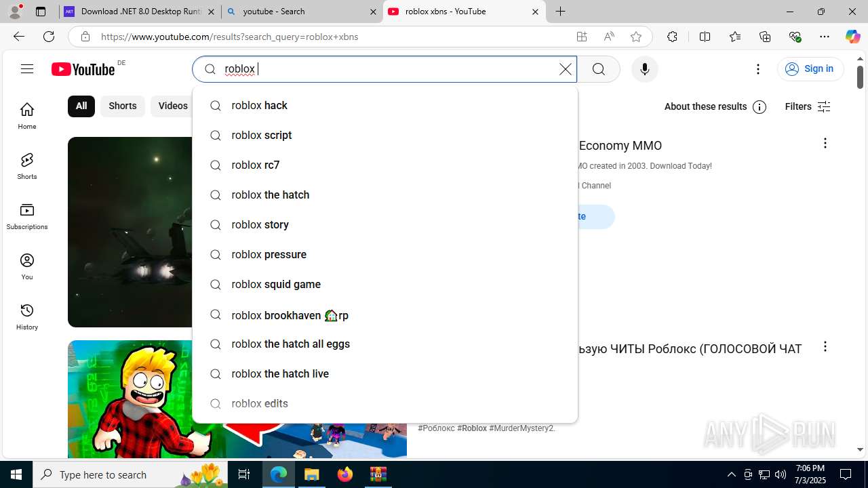Toggle split screen view
The width and height of the screenshot is (868, 488).
(705, 37)
